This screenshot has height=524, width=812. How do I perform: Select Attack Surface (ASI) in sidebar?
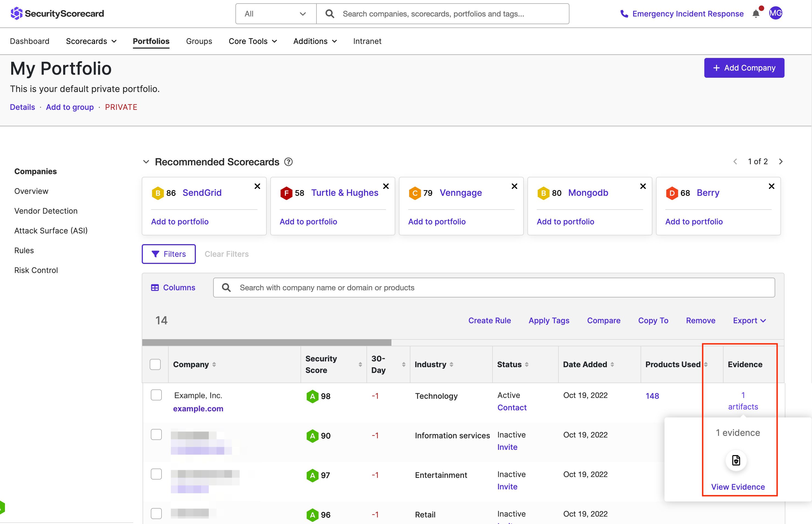(51, 231)
